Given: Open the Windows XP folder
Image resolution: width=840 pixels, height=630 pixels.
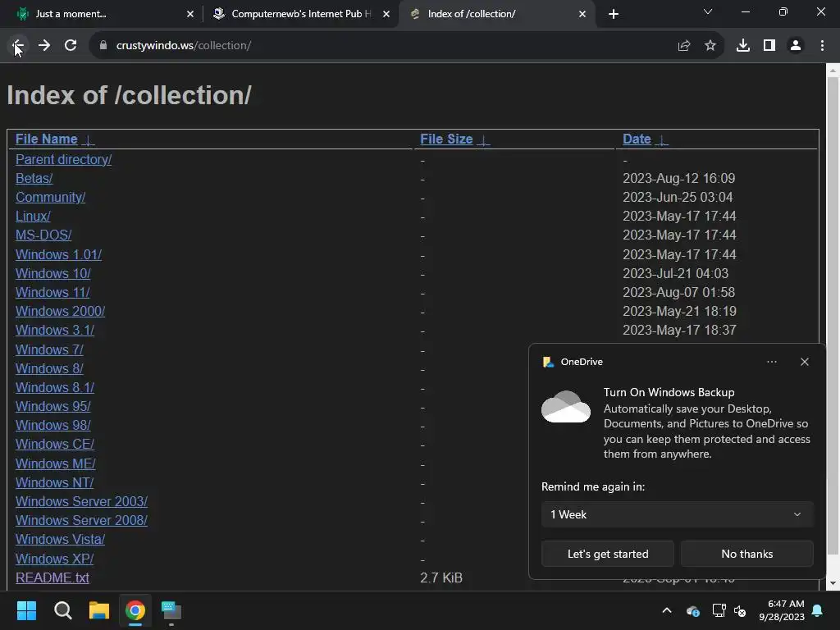Looking at the screenshot, I should 55,559.
